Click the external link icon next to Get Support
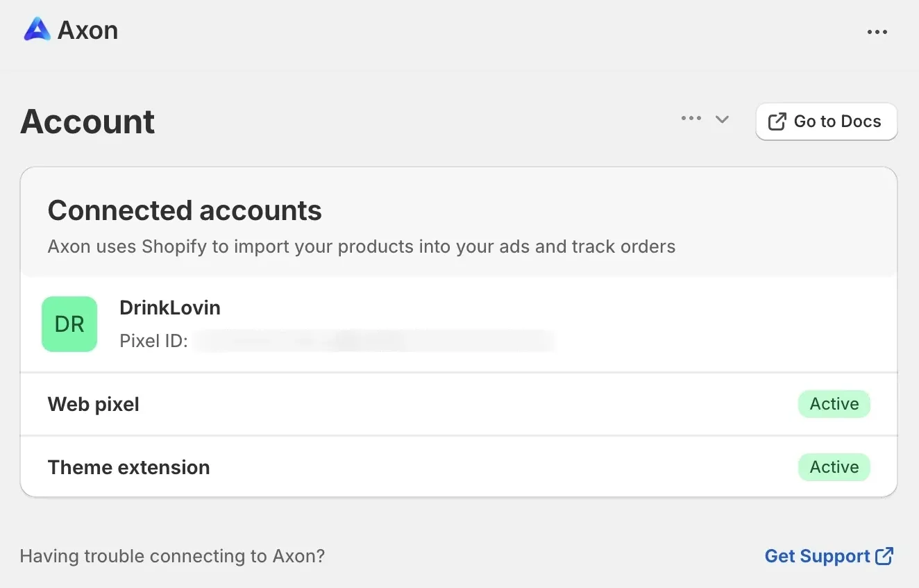This screenshot has width=919, height=588. [x=885, y=555]
